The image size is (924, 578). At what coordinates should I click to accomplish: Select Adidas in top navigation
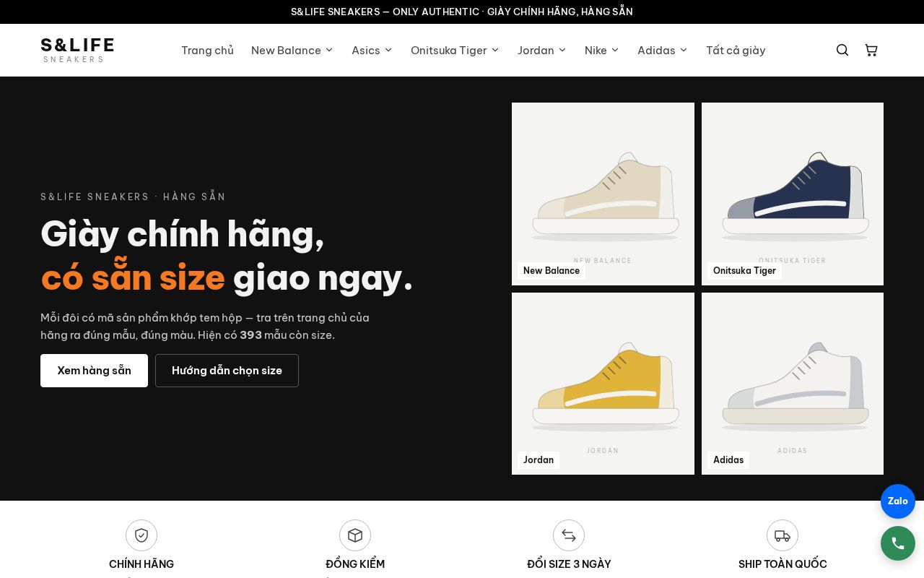point(656,50)
